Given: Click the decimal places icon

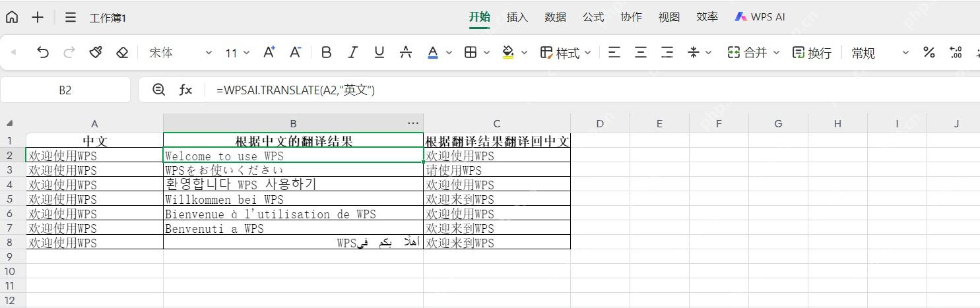Looking at the screenshot, I should tap(955, 52).
